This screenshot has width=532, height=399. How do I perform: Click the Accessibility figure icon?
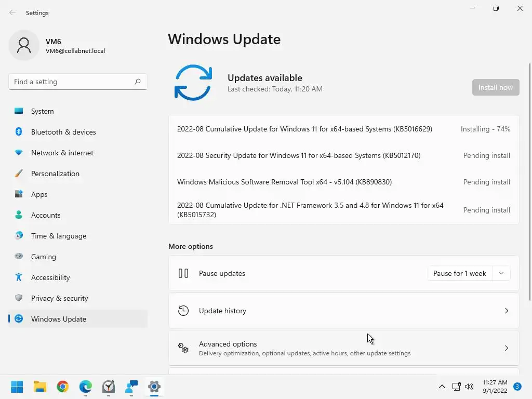coord(19,277)
